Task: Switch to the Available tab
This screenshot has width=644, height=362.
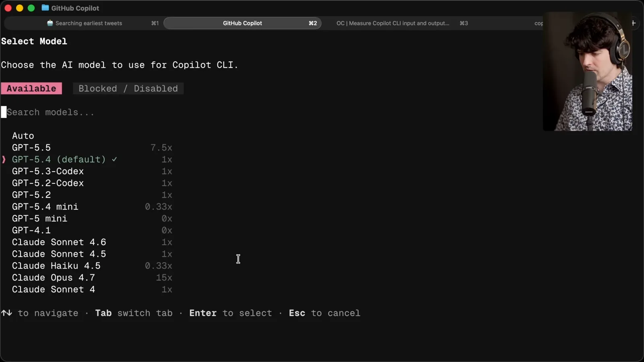Action: [x=31, y=88]
